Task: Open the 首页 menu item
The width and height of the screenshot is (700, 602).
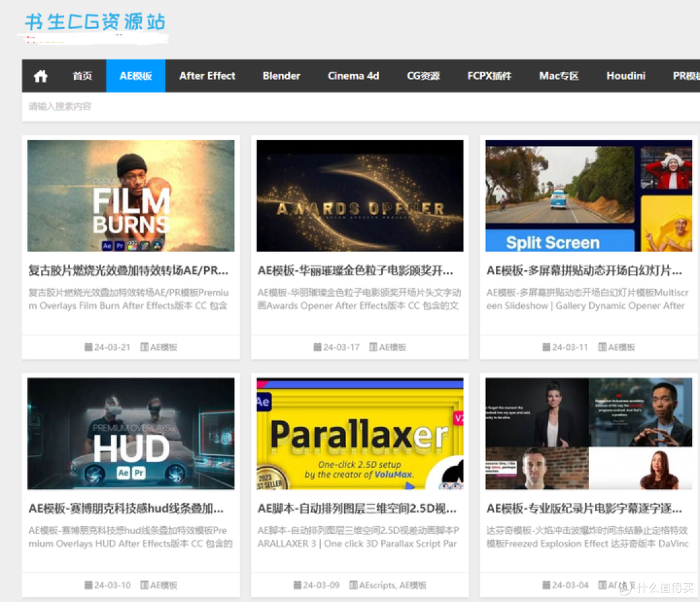Action: click(82, 76)
